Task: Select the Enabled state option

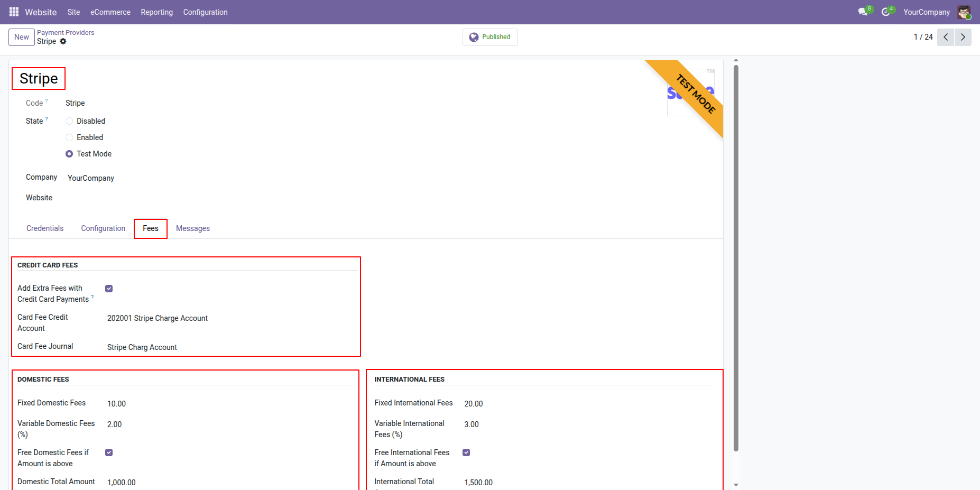Action: click(x=69, y=137)
